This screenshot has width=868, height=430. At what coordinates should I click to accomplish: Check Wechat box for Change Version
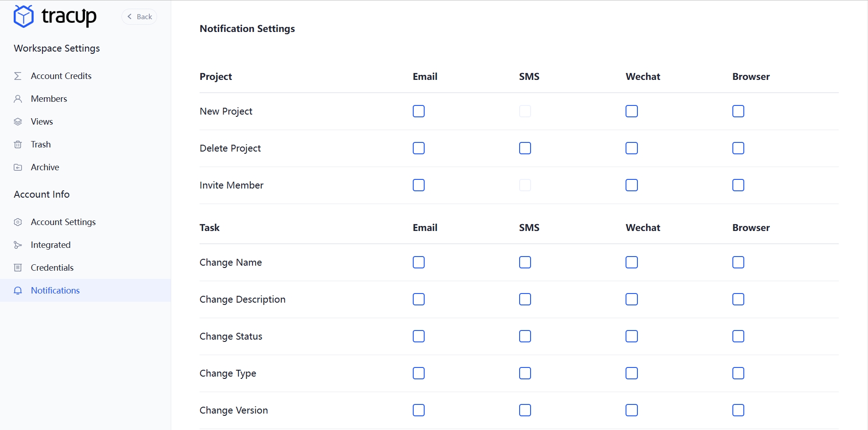tap(631, 410)
